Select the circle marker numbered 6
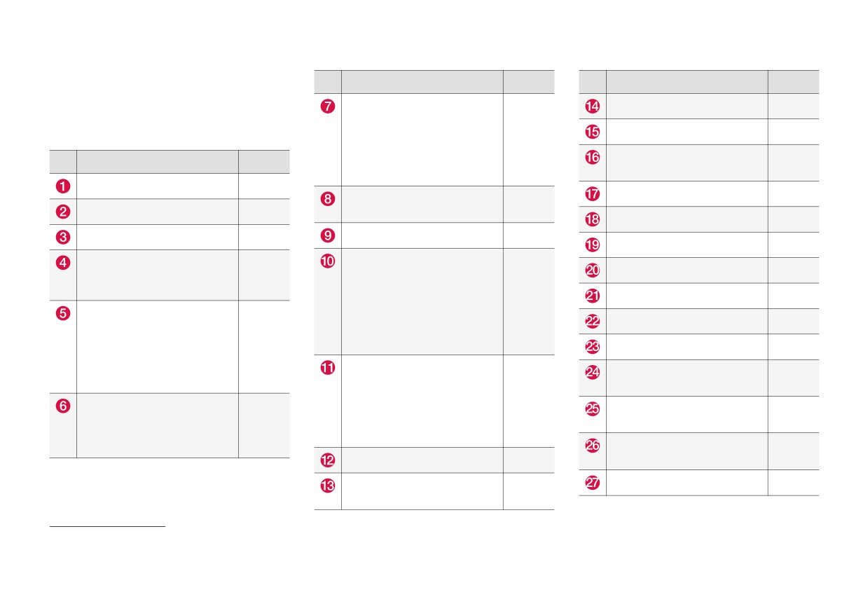Screen dimensions: 868x611 pyautogui.click(x=63, y=406)
